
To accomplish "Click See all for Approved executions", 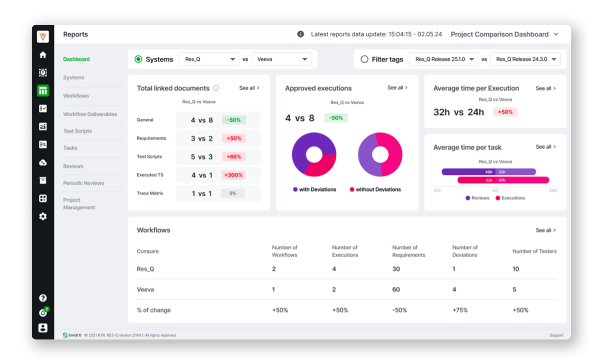I will point(397,88).
